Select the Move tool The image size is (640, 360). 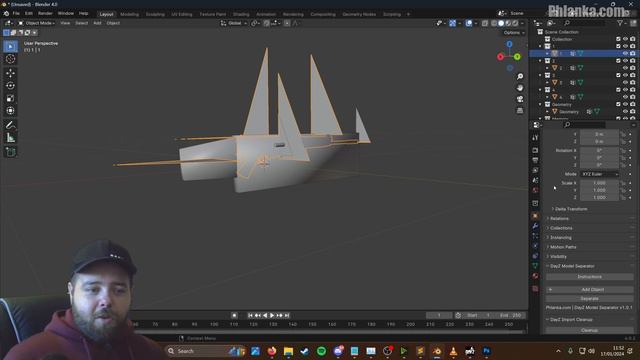(x=11, y=73)
